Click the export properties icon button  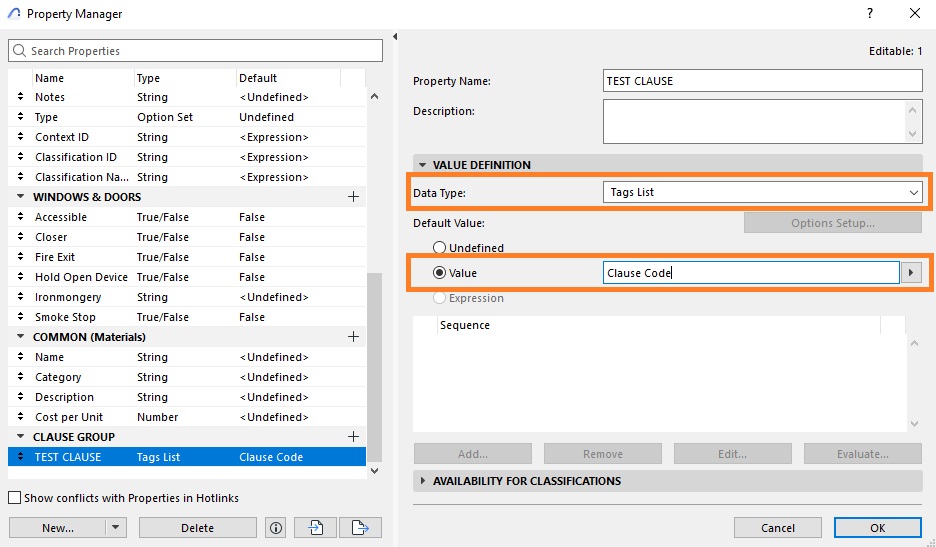[x=360, y=528]
